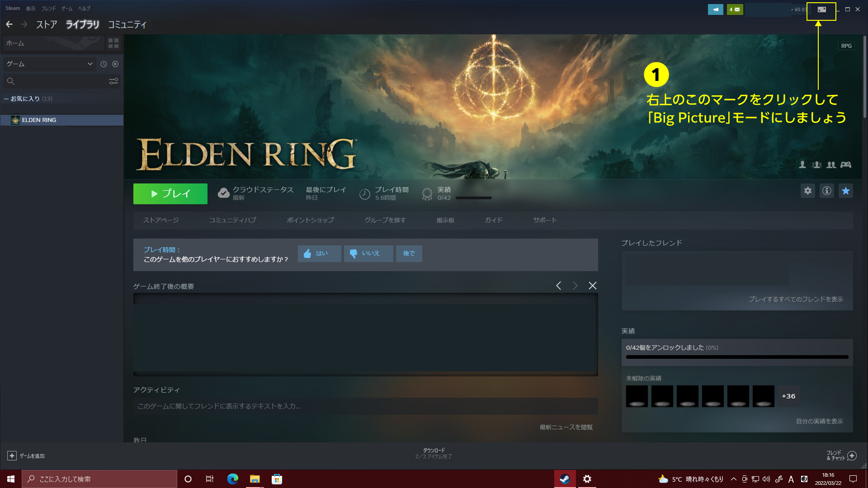Viewport: 868px width, 488px height.
Task: Switch library to grid collections view
Action: (x=113, y=43)
